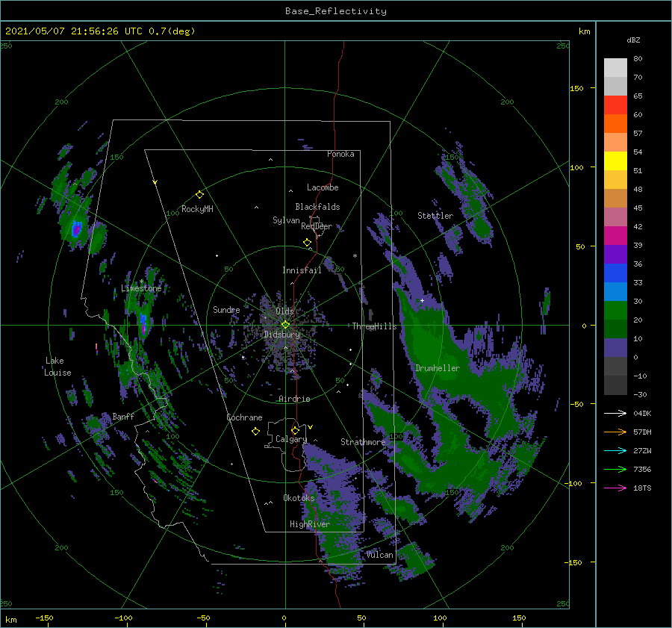The width and height of the screenshot is (672, 628).
Task: Click the yellow radar-center diamond near Olds
Action: (285, 325)
